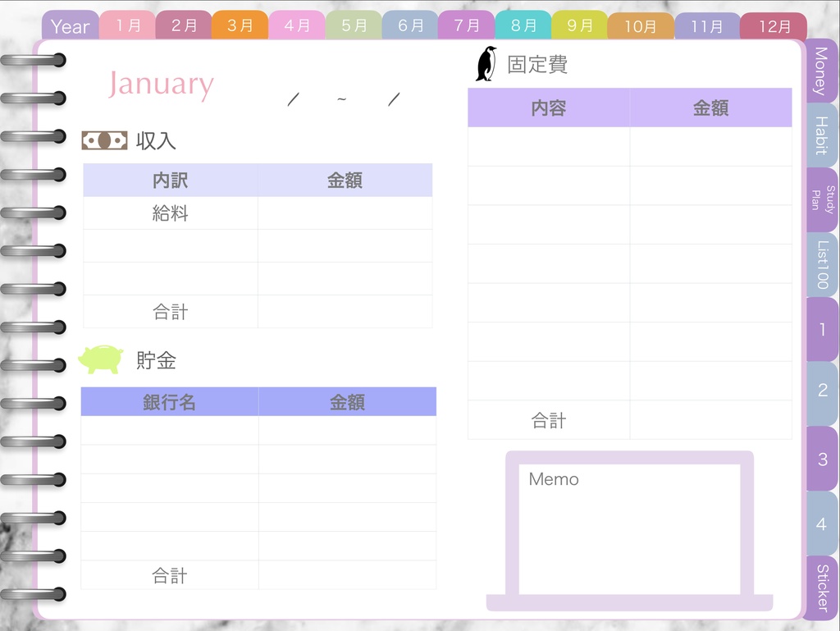Viewport: 840px width, 631px height.
Task: Open the 1月 month tab
Action: (128, 25)
